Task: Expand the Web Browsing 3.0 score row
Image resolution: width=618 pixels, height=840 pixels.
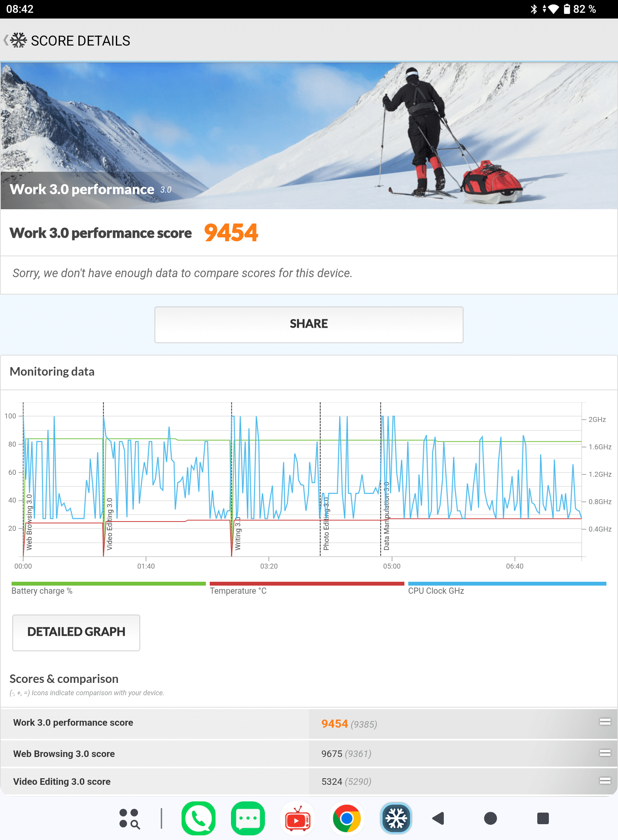Action: coord(309,754)
